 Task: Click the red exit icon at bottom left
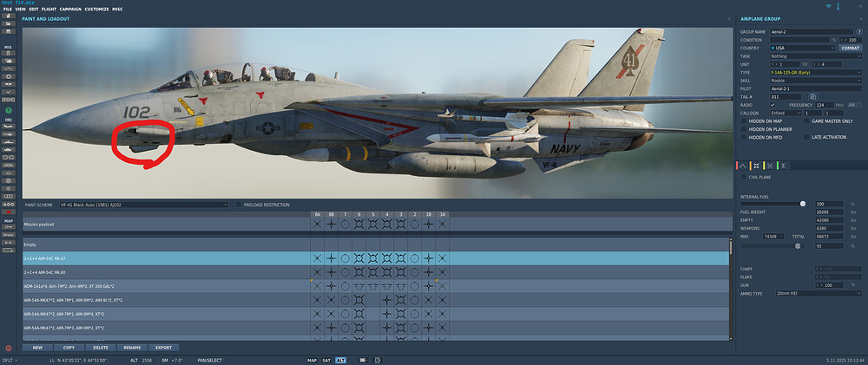pyautogui.click(x=9, y=348)
